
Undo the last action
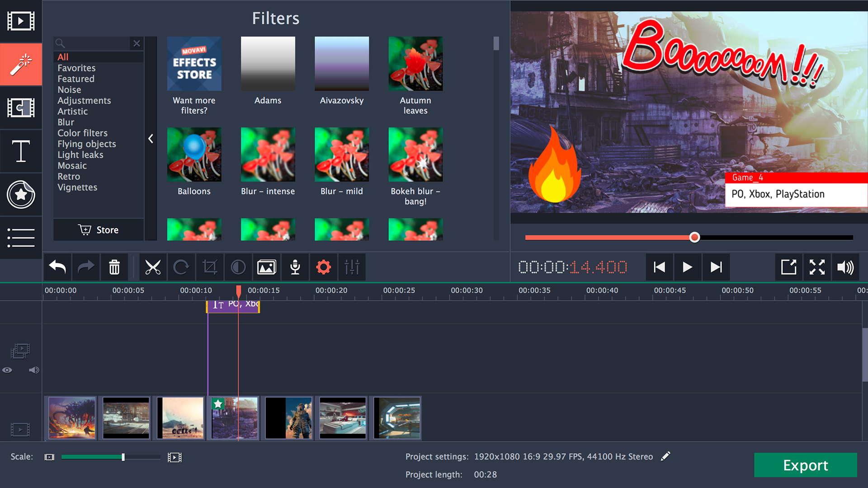click(57, 267)
